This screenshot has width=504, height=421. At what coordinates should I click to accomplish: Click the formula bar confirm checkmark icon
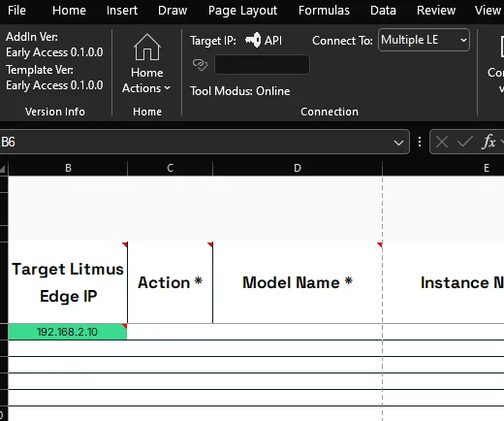point(465,142)
